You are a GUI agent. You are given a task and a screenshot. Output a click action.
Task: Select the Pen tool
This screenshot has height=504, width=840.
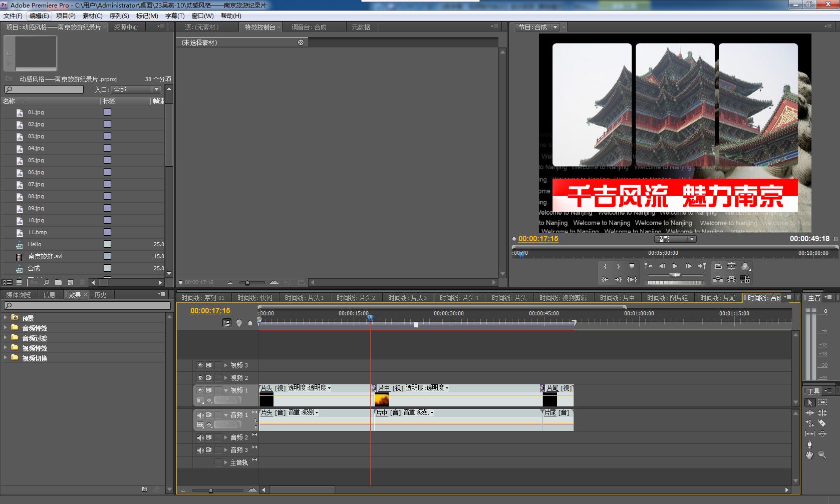pos(809,444)
